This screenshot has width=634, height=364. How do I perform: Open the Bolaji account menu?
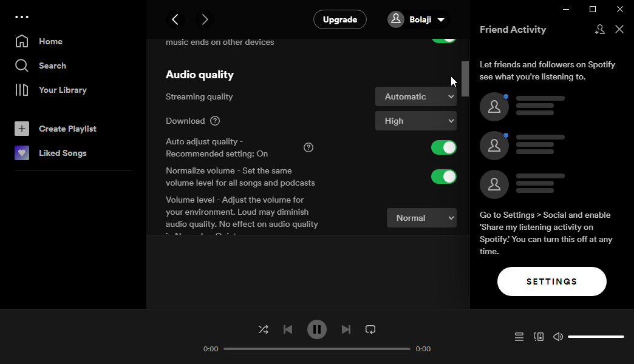[418, 19]
